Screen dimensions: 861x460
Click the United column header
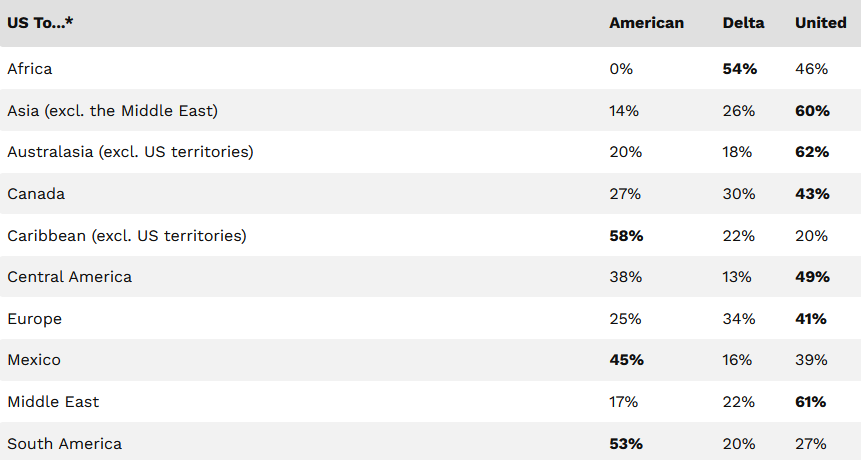coord(820,23)
